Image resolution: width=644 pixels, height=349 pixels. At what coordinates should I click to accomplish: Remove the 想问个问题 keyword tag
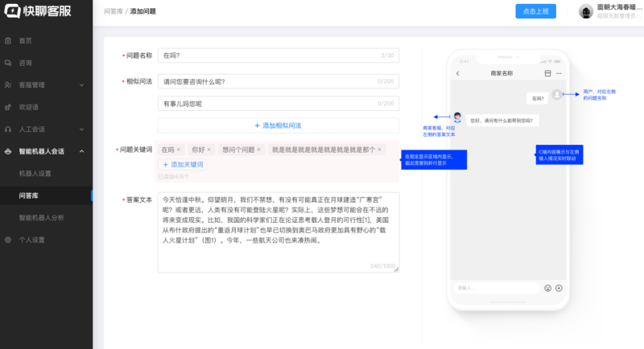click(258, 150)
